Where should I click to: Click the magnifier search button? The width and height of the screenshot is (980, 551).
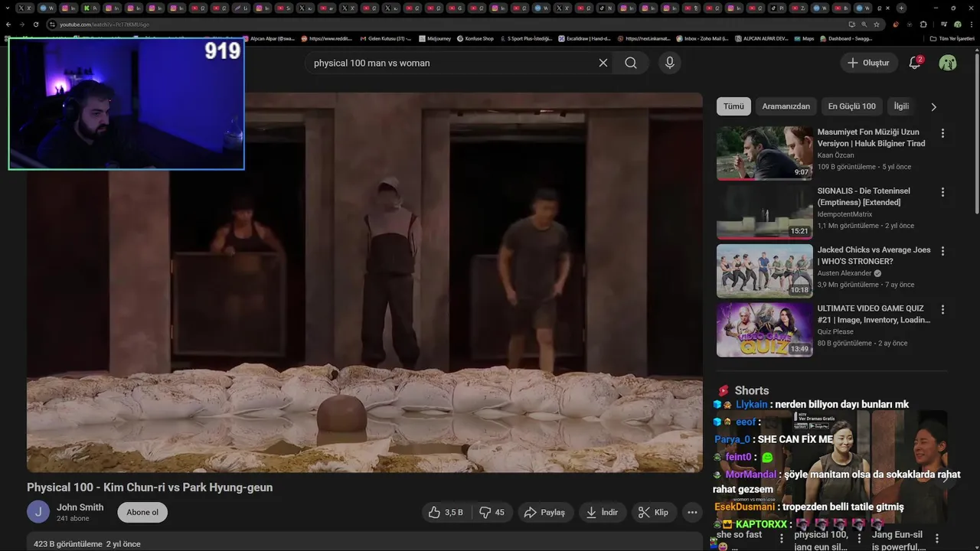pyautogui.click(x=631, y=63)
